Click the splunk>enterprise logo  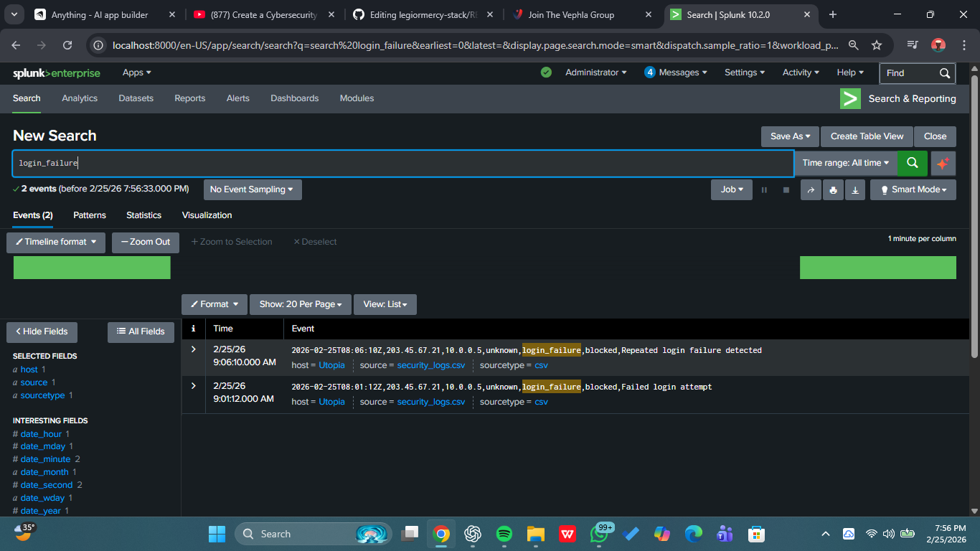57,73
